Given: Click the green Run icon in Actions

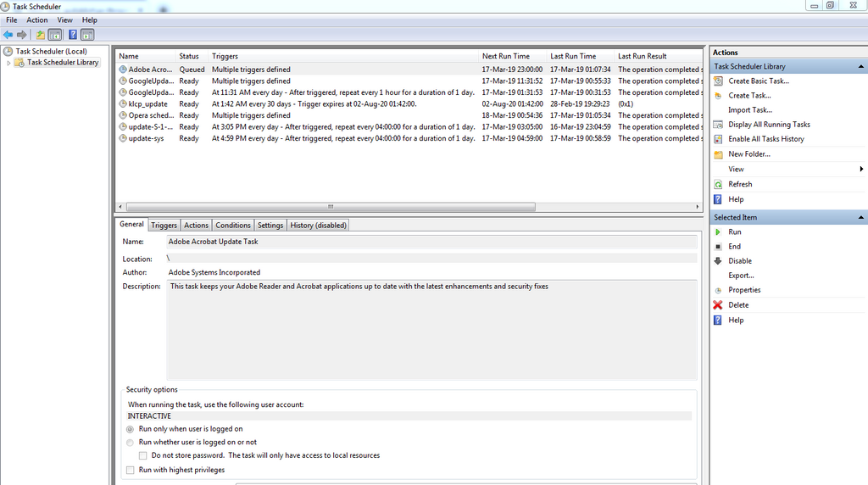Looking at the screenshot, I should pos(718,231).
